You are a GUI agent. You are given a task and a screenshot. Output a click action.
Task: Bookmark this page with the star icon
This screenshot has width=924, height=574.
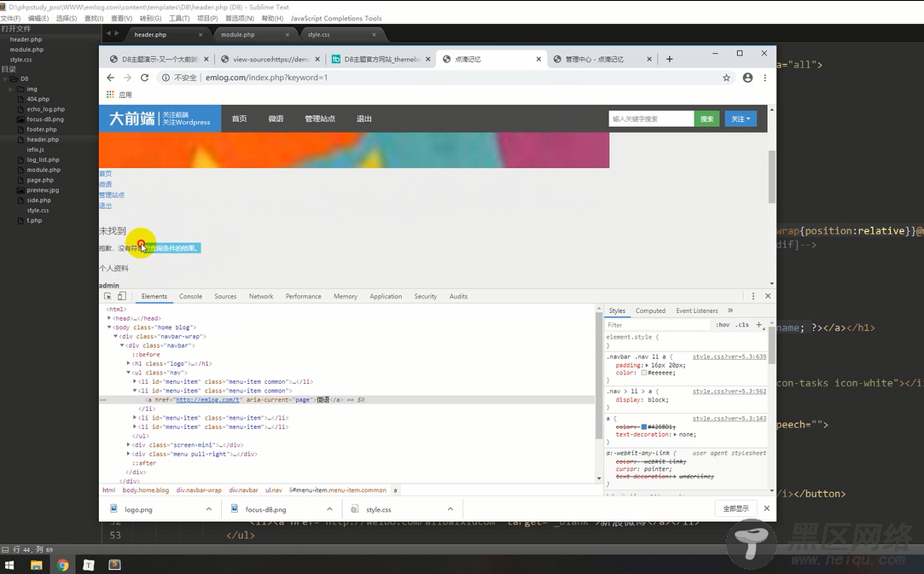(x=726, y=78)
